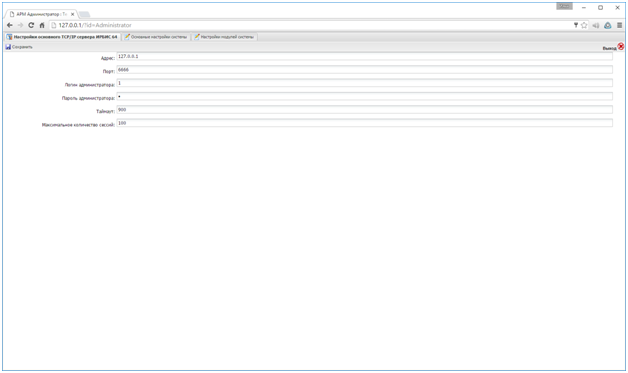
Task: Reload the page with refresh icon
Action: tap(31, 25)
